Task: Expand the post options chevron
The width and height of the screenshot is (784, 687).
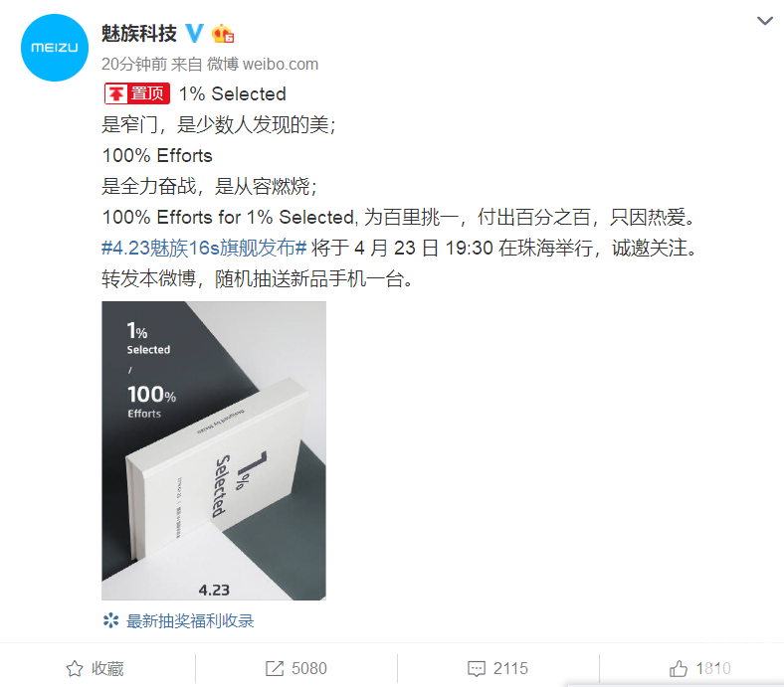Action: pyautogui.click(x=764, y=21)
